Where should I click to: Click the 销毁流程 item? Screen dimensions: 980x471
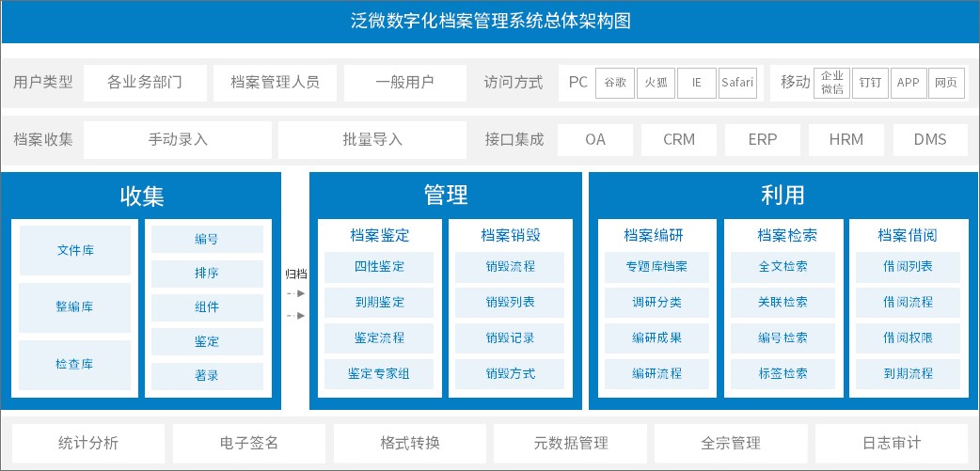point(510,267)
